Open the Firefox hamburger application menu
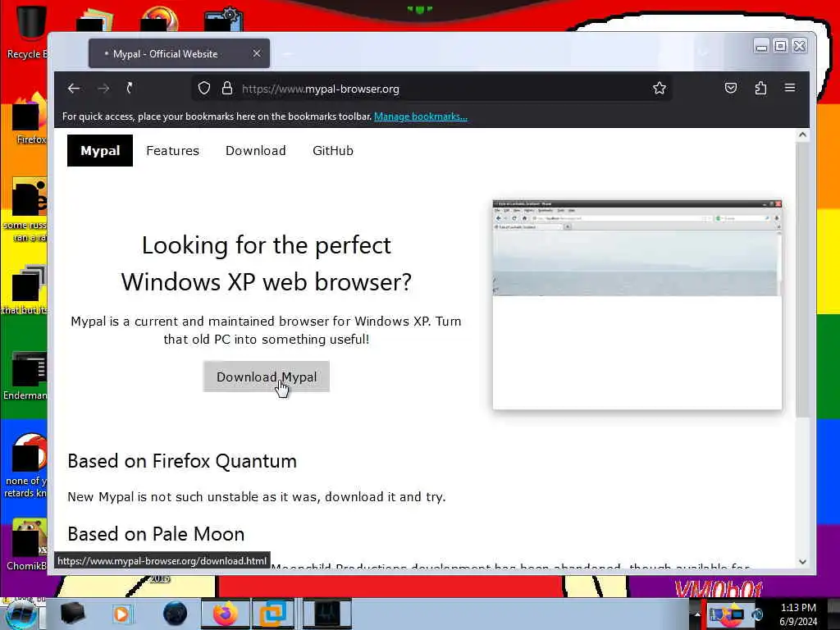The image size is (840, 630). coord(790,87)
